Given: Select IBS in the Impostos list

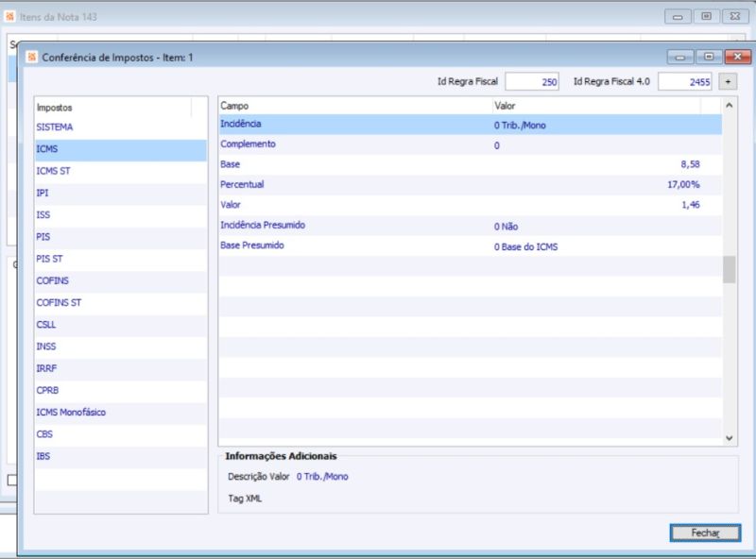Looking at the screenshot, I should pos(121,456).
